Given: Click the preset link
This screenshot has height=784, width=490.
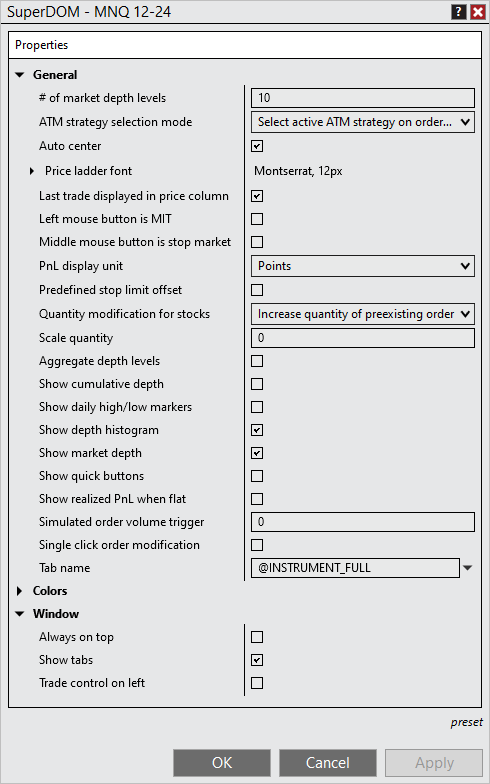Looking at the screenshot, I should click(x=466, y=722).
